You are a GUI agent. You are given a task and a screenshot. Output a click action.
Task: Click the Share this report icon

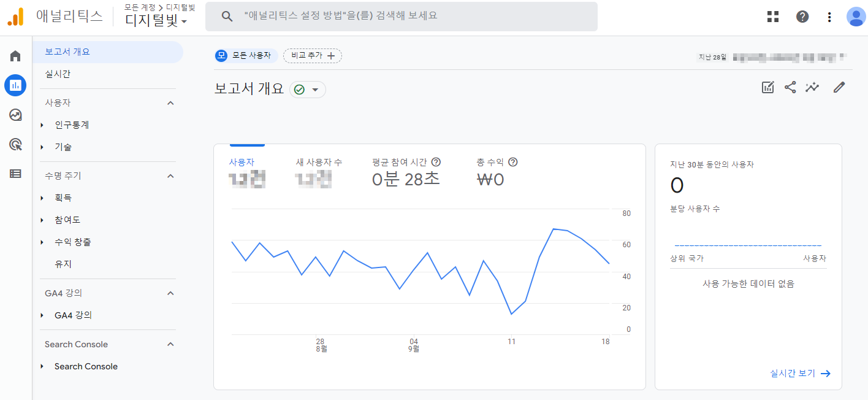[x=790, y=87]
